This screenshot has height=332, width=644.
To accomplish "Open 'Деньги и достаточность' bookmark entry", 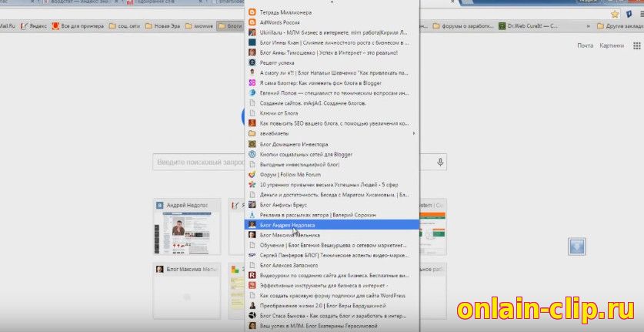I will 332,195.
